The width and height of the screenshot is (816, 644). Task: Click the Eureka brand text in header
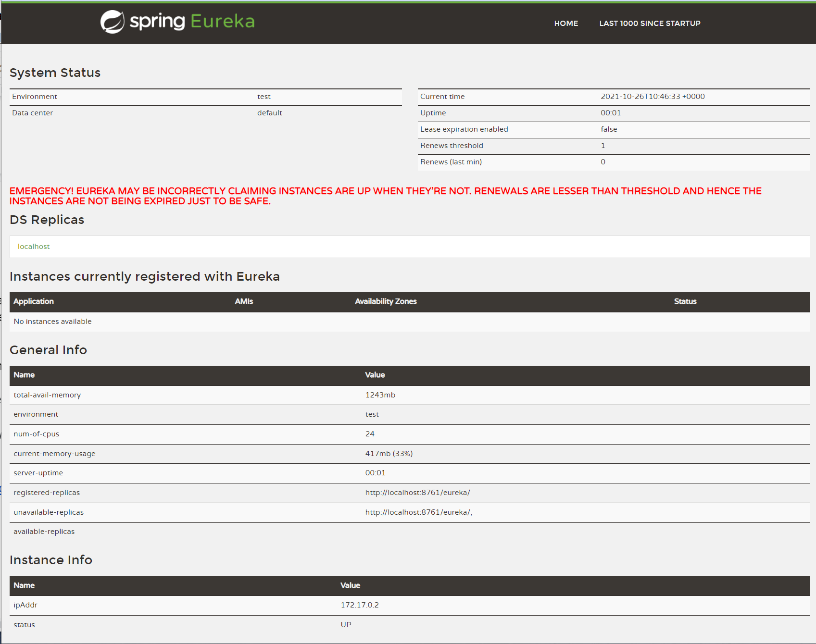click(x=222, y=22)
